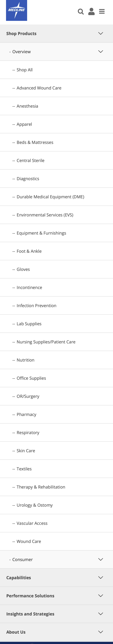Collapse the Shop Products section
Viewport: 113px width, 644px height.
coord(101,33)
